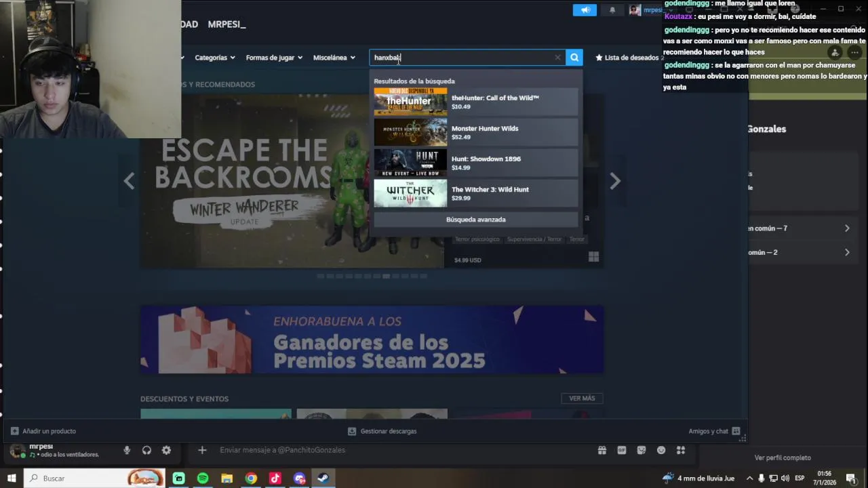Open the Steam announcements megaphone button

pos(585,9)
